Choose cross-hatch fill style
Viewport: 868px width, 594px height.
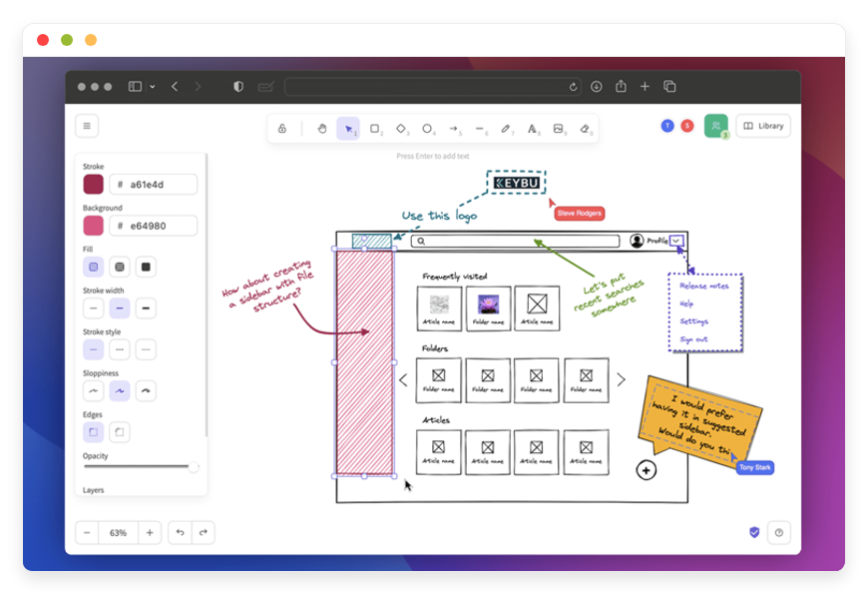119,268
